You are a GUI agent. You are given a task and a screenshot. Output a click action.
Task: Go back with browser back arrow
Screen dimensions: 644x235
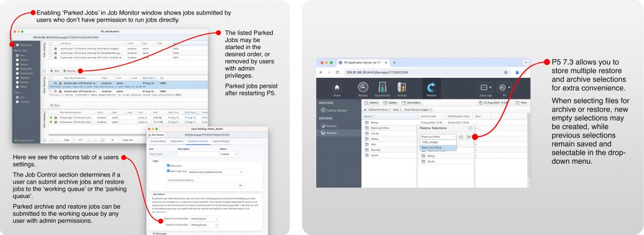(x=322, y=72)
